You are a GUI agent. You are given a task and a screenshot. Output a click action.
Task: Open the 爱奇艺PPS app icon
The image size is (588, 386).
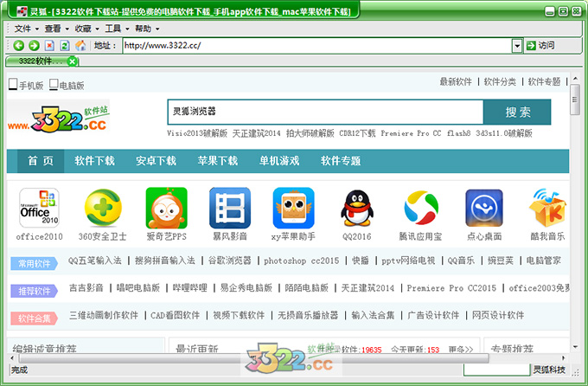[166, 208]
